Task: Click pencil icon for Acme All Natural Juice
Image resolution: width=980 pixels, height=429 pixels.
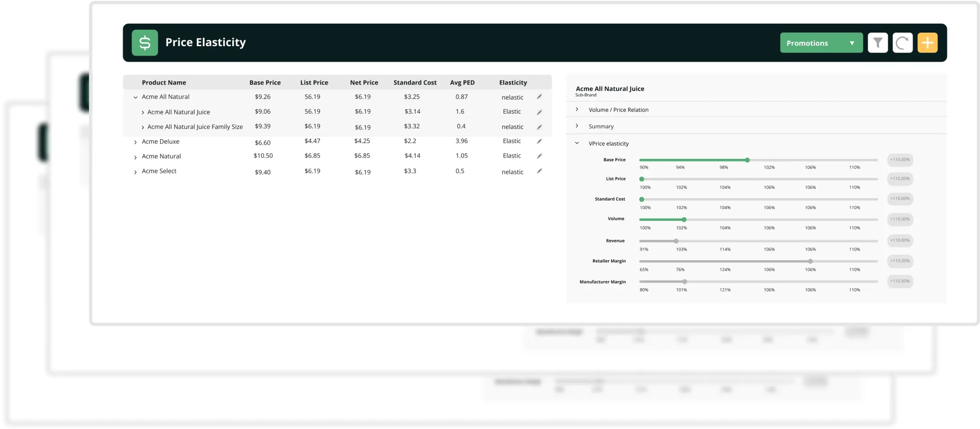Action: pyautogui.click(x=539, y=112)
